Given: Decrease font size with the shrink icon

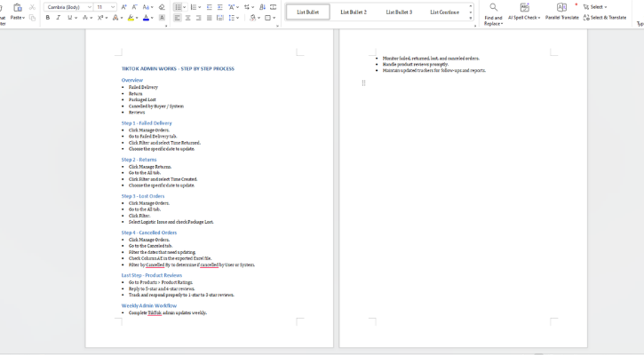Looking at the screenshot, I should [x=135, y=7].
